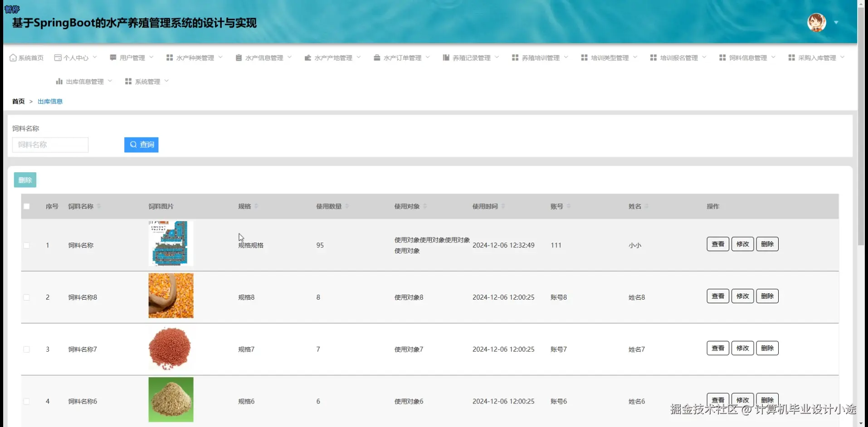
Task: Open the feed image in row 1
Action: click(x=171, y=243)
